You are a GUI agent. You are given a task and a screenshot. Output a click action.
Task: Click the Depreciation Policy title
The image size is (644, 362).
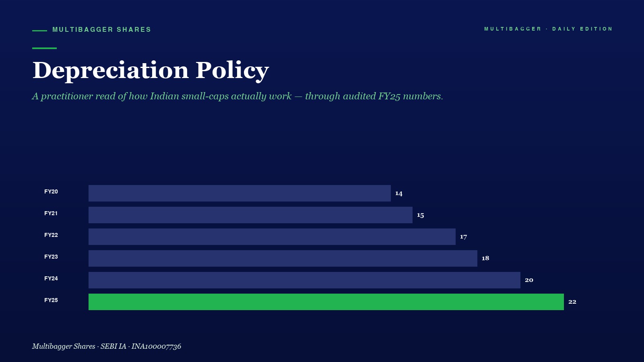pos(151,71)
